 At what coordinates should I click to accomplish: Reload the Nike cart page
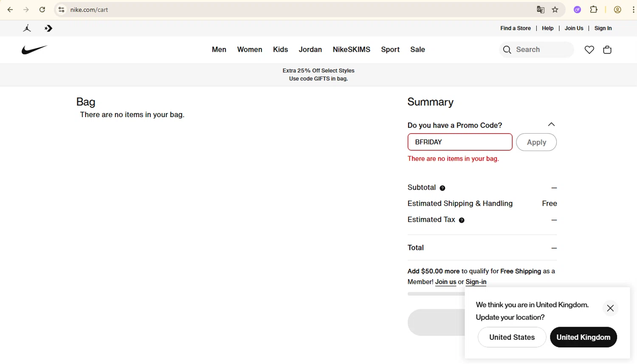coord(42,10)
